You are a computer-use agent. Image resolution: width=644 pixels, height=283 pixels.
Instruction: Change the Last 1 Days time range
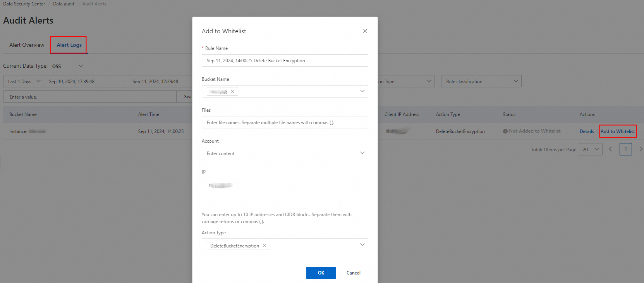coord(24,81)
